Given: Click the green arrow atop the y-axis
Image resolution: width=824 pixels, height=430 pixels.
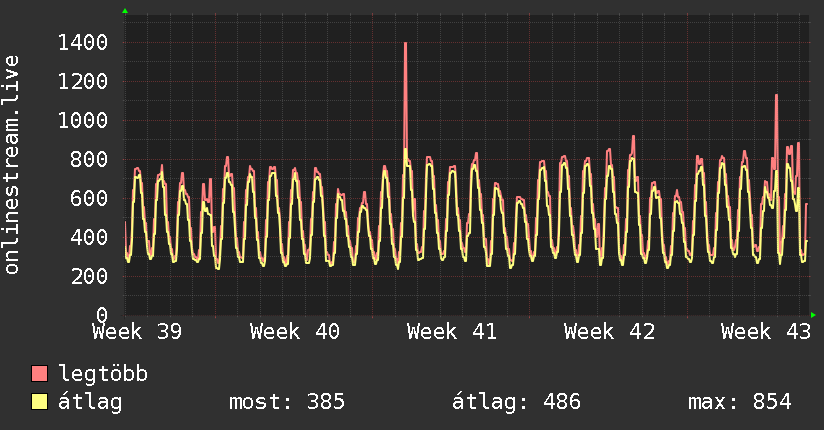Looking at the screenshot, I should click(x=125, y=11).
